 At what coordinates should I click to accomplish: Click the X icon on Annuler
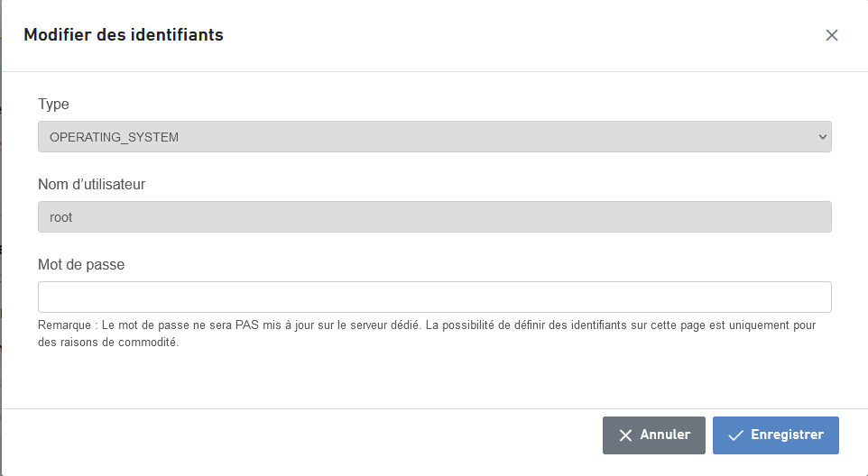tap(625, 435)
